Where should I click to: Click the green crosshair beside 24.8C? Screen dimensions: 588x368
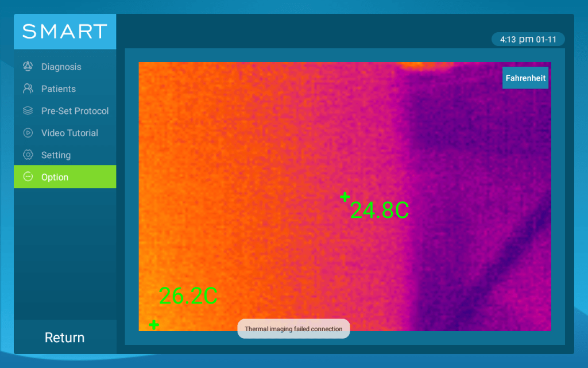[345, 197]
